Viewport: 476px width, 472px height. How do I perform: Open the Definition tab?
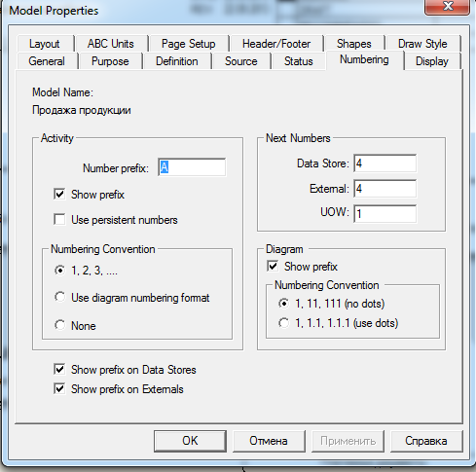click(x=177, y=61)
